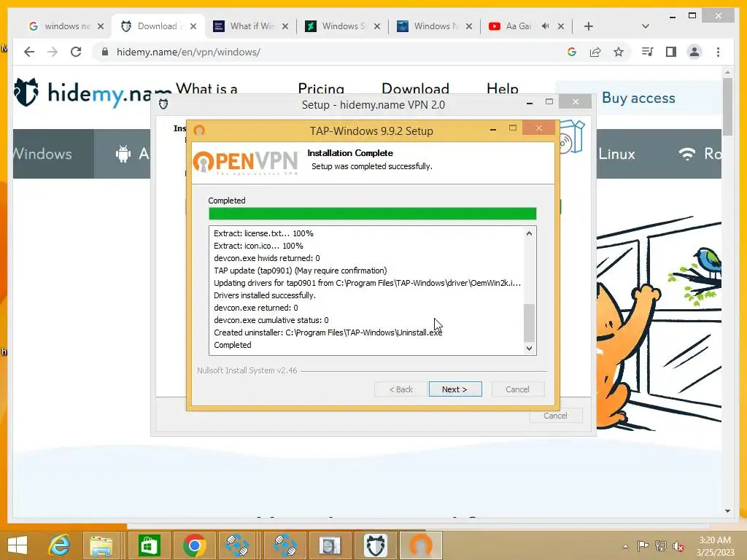Viewport: 747px width, 560px height.
Task: Switch to OpenVPN TAP installer taskbar icon
Action: (421, 545)
